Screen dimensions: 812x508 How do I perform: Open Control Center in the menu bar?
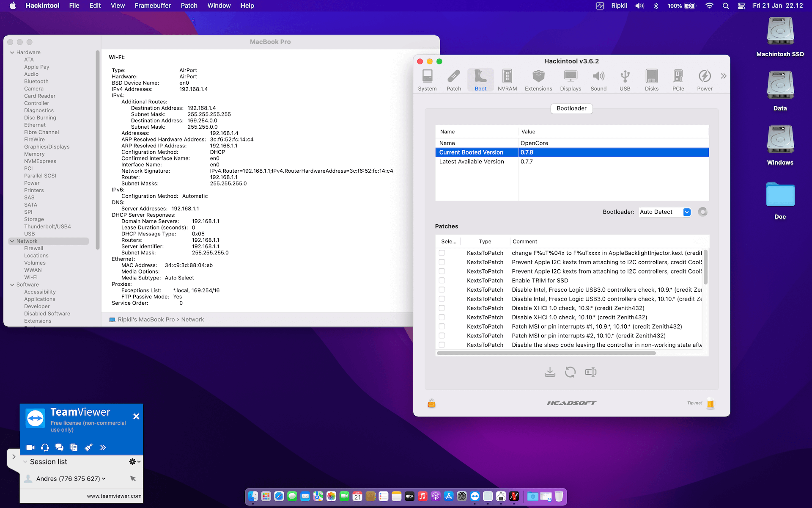pos(741,6)
